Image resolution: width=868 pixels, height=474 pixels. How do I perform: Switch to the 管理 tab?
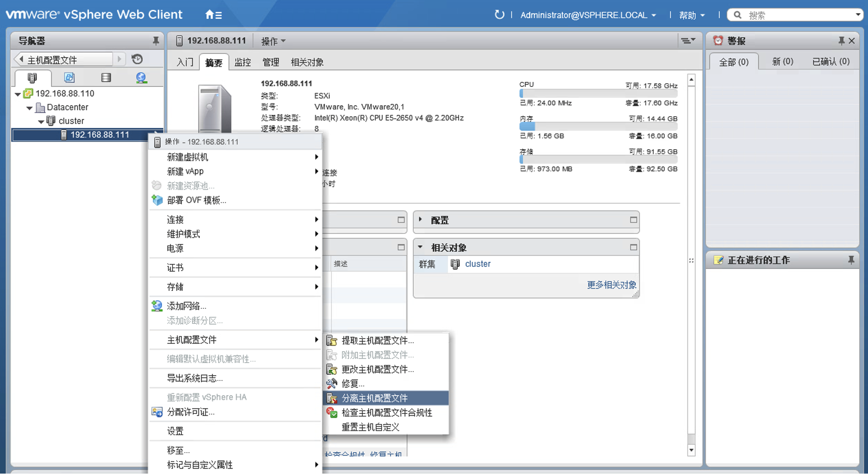(x=271, y=62)
